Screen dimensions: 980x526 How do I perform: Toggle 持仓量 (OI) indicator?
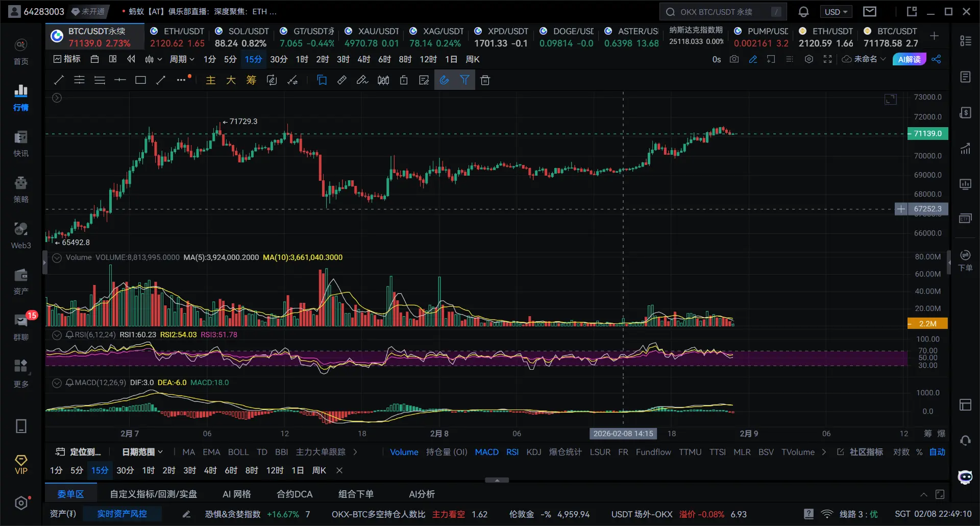(x=447, y=452)
